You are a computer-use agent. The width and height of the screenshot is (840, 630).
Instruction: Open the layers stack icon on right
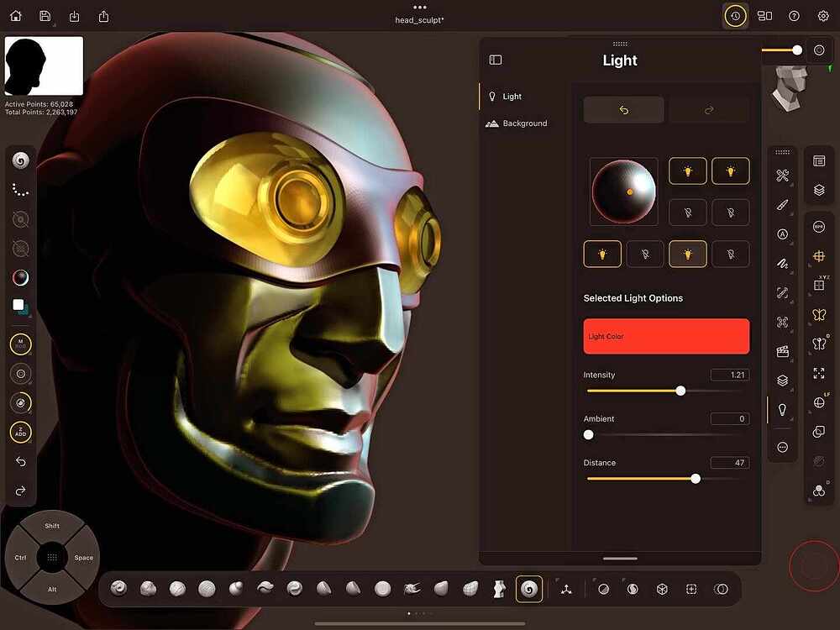819,190
